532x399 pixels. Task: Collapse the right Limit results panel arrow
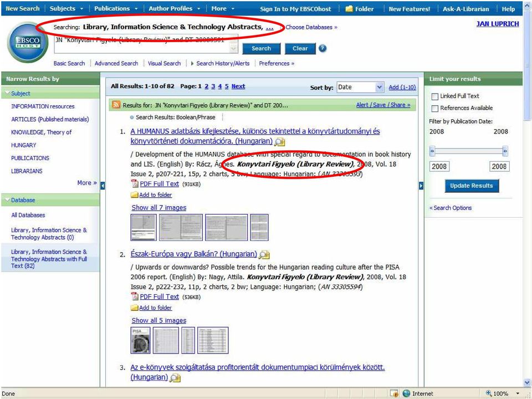pyautogui.click(x=421, y=186)
